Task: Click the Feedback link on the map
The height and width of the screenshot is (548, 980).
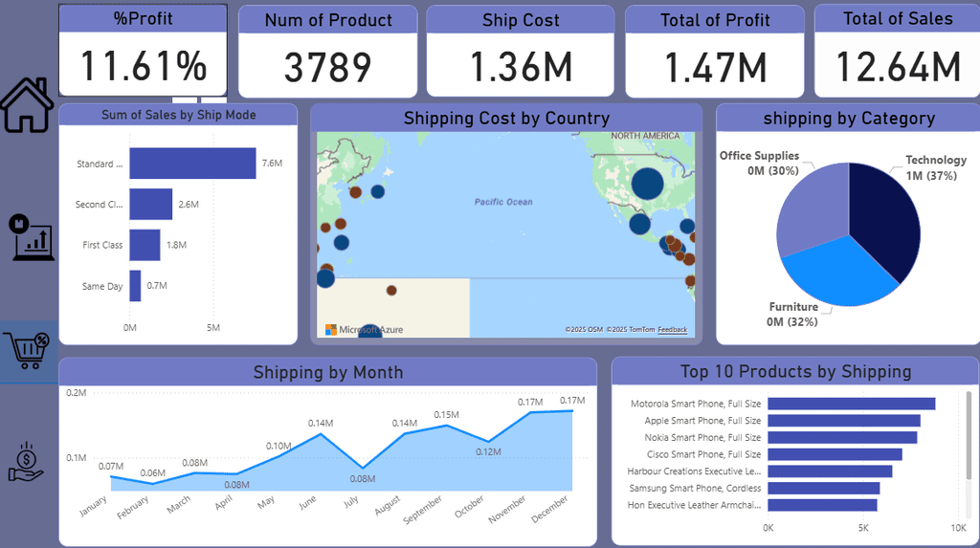Action: 673,329
